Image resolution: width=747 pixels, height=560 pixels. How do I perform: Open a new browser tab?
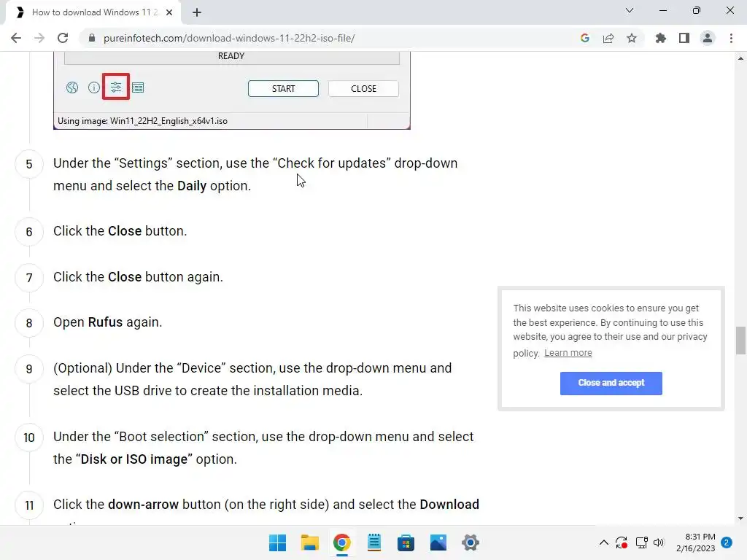point(197,13)
